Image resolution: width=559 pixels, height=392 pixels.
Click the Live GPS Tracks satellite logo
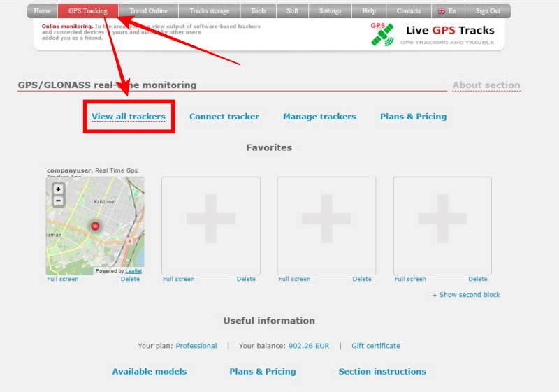click(x=382, y=34)
